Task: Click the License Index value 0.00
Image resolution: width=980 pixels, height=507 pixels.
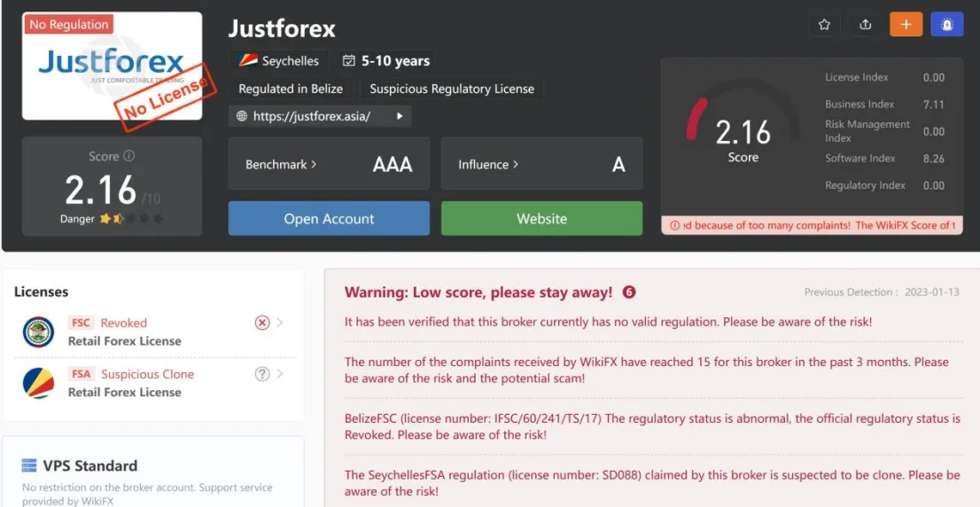Action: 934,77
